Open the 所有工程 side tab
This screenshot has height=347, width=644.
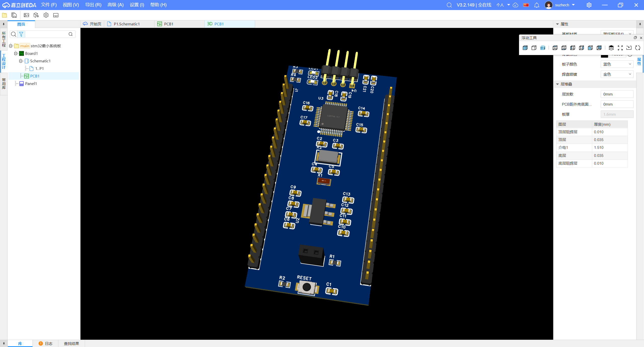4,39
